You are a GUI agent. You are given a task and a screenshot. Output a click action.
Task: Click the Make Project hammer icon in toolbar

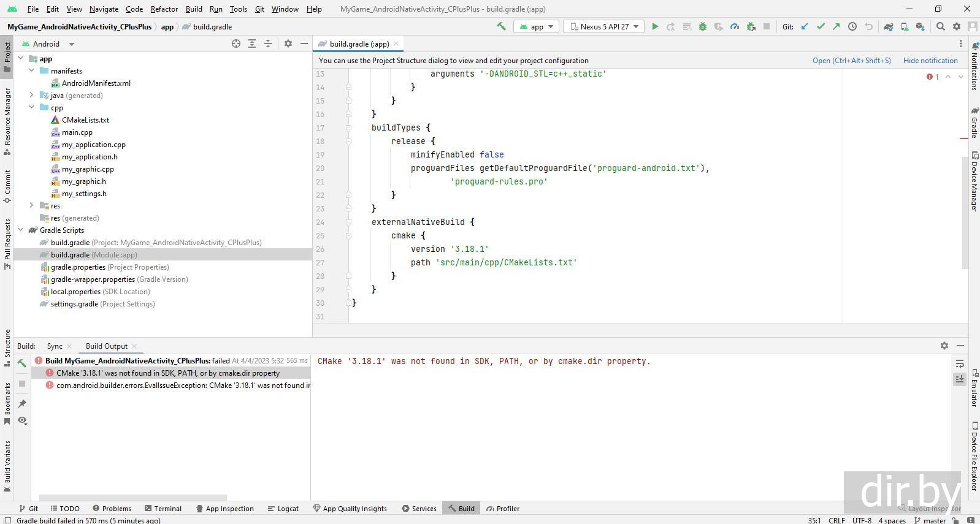[x=501, y=26]
